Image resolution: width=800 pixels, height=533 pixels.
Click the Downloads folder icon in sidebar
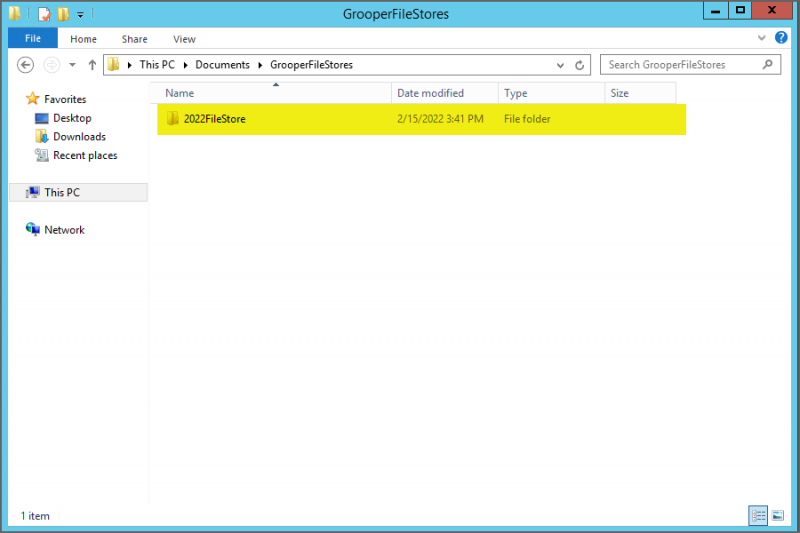pos(41,137)
